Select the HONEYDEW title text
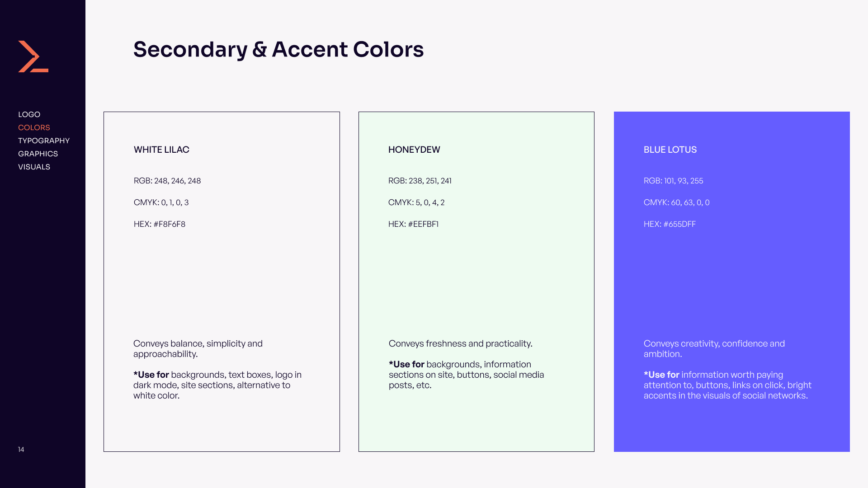868x488 pixels. (x=414, y=150)
